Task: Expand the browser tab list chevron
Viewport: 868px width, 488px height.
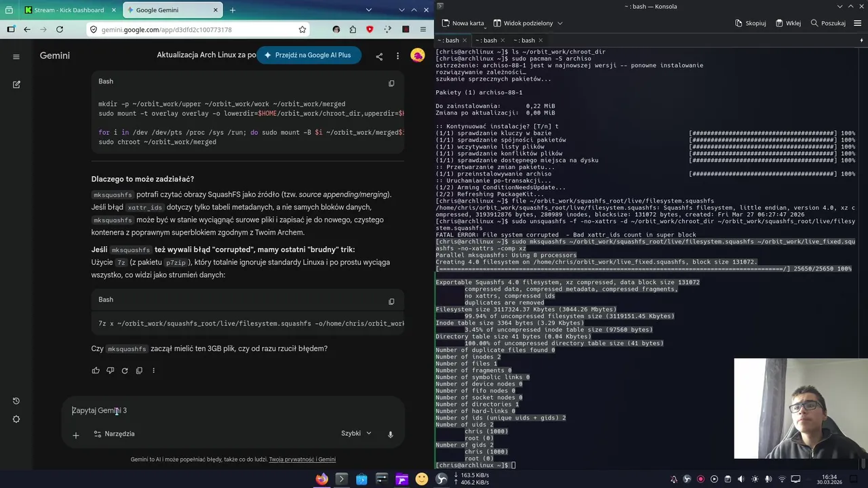Action: (x=369, y=10)
